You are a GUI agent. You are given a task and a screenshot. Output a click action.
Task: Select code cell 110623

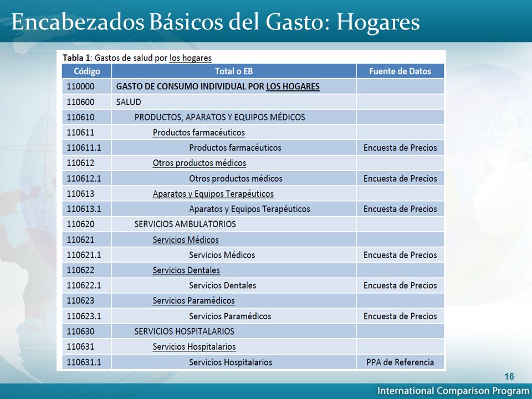click(x=87, y=300)
